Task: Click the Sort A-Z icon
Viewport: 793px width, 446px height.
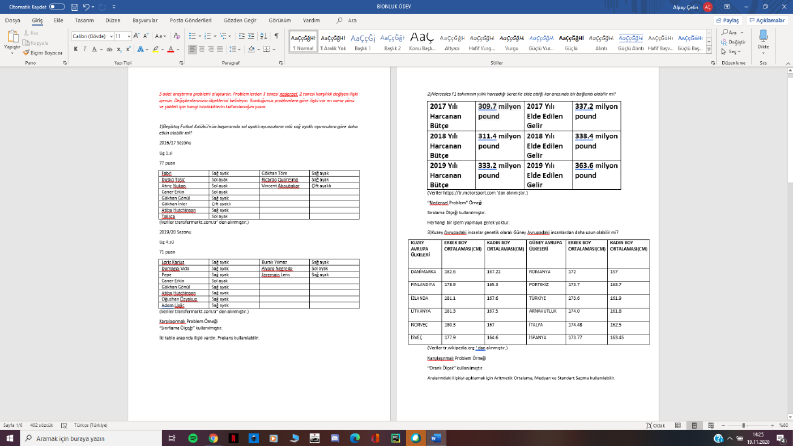Action: (263, 36)
